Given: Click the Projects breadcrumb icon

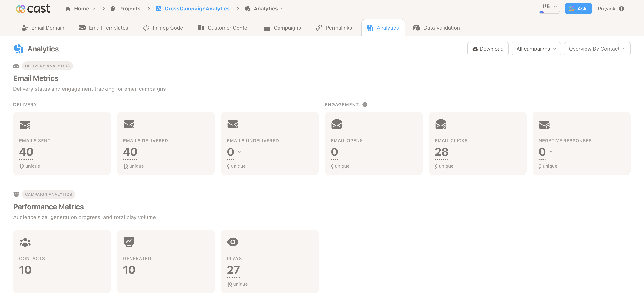Looking at the screenshot, I should point(113,9).
